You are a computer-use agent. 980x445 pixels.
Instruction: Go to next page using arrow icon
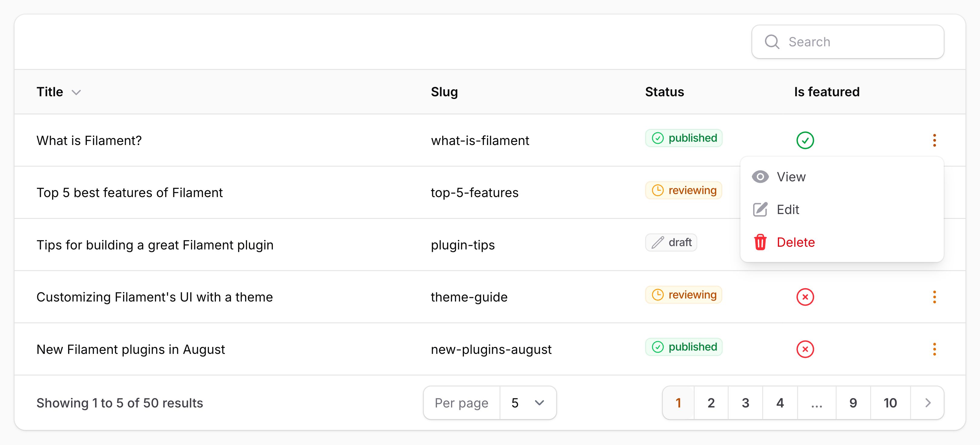(x=928, y=403)
